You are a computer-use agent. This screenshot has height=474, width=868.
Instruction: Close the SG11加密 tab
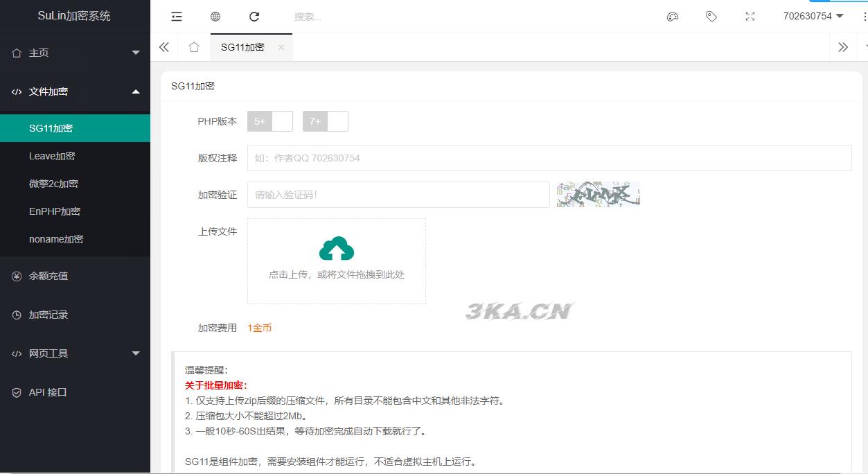281,47
